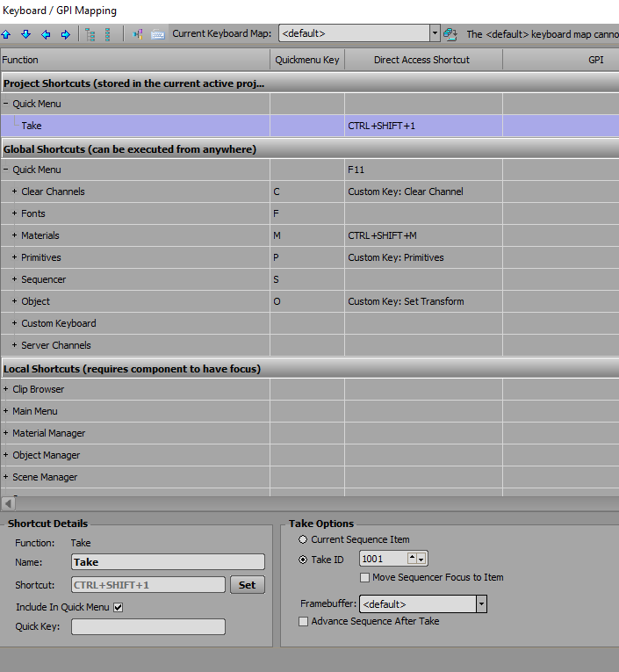Enable Move Sequencer Focus to Item

(365, 578)
